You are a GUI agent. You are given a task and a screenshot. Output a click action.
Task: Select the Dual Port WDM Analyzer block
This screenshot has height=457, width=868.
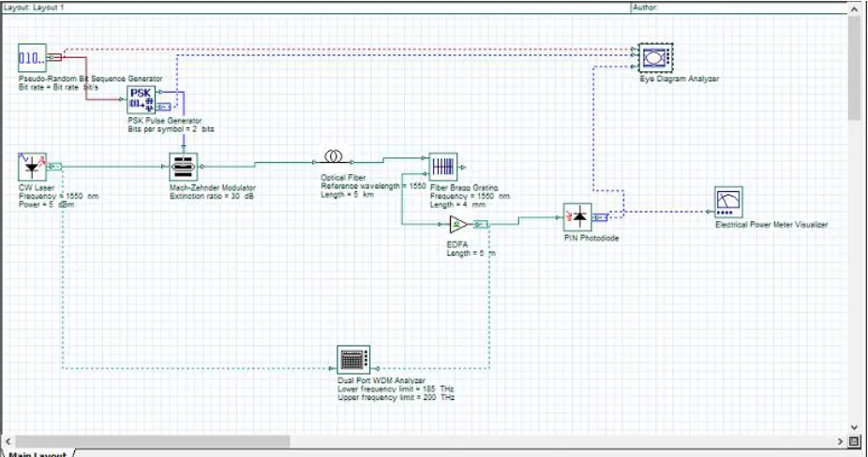coord(353,361)
